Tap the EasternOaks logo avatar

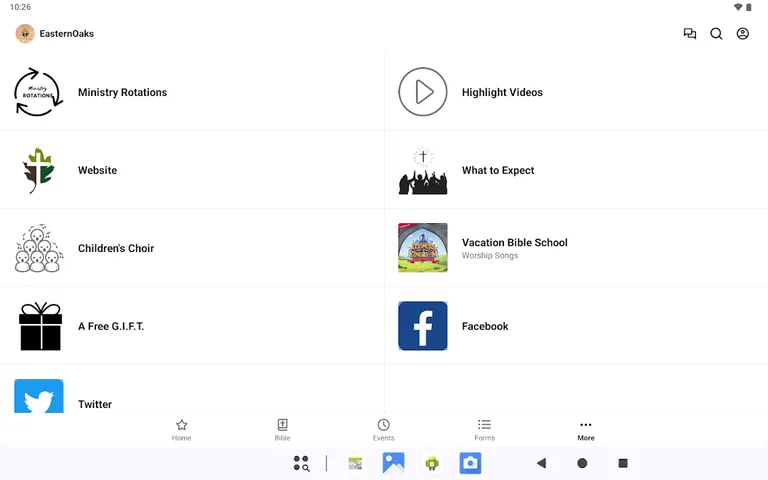(x=25, y=33)
